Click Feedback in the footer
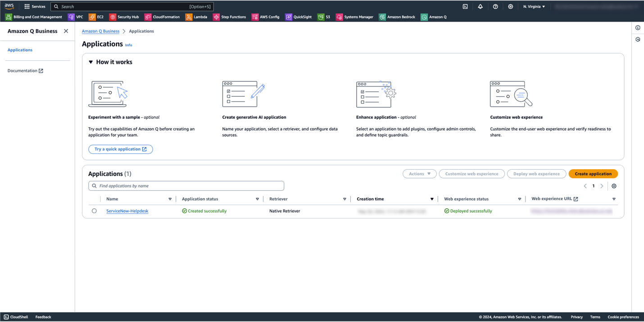 coord(43,317)
